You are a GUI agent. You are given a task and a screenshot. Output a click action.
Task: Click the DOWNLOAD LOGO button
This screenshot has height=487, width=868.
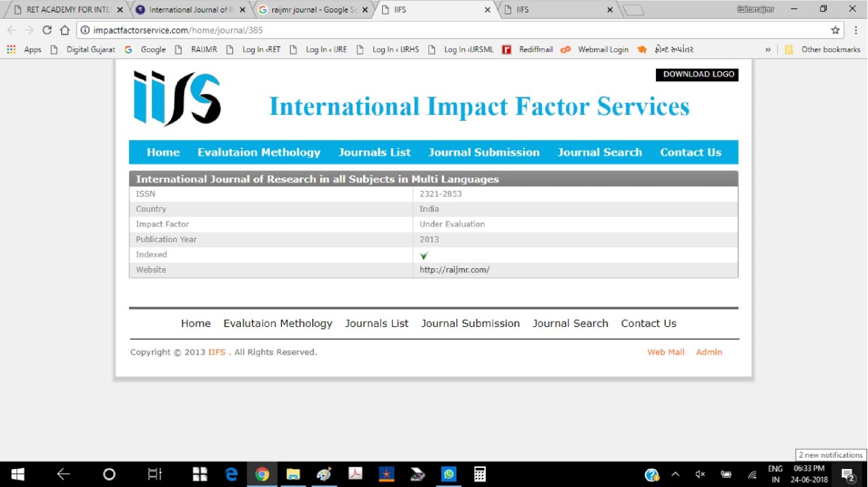pos(697,74)
